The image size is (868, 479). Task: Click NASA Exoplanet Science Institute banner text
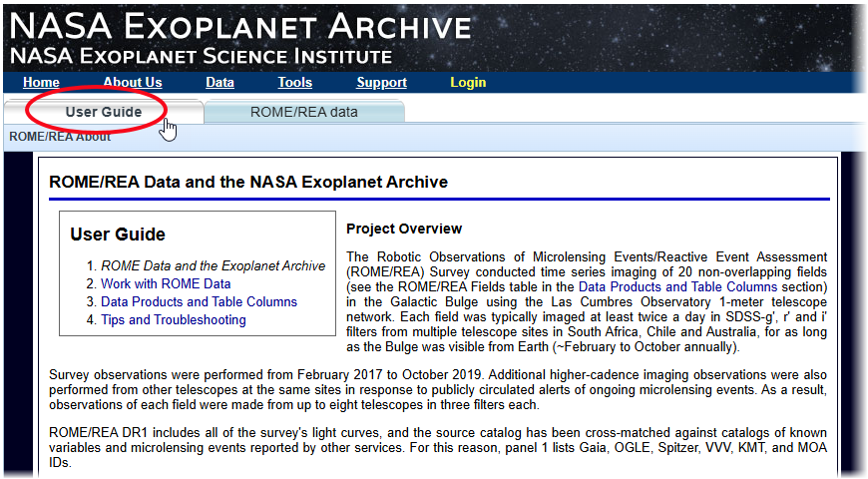tap(201, 56)
